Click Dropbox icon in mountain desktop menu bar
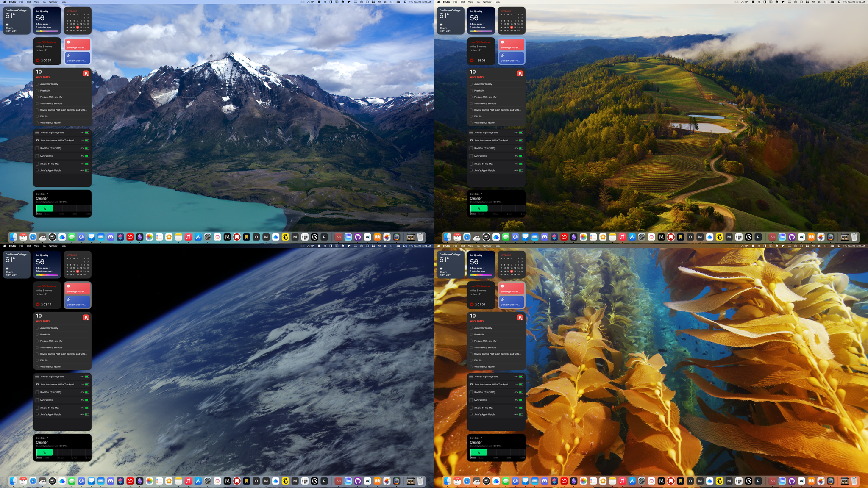Screen dimensions: 868x488 point(373,2)
